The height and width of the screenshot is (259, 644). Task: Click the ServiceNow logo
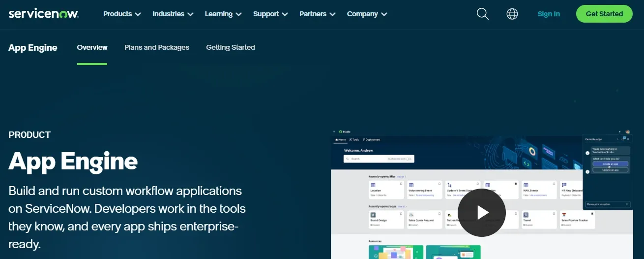coord(43,14)
